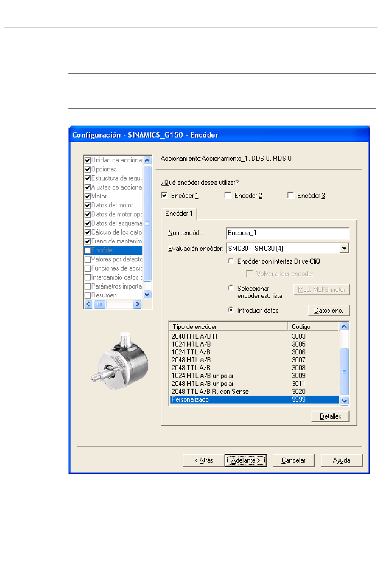This screenshot has height=577, width=392.
Task: Go back with the Atrás button
Action: 204,460
